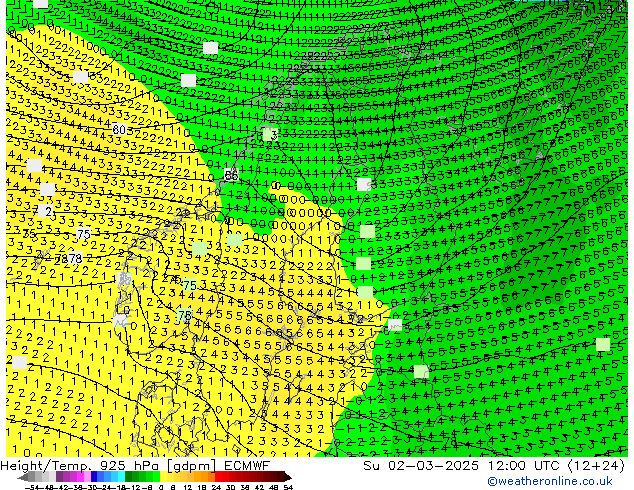Pick the dark blue swatch in the legend
634x490 pixels.
point(94,476)
